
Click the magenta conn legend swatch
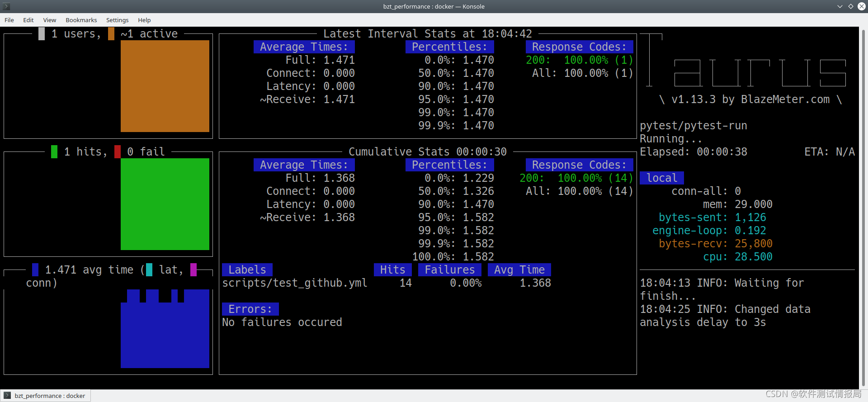pos(193,270)
